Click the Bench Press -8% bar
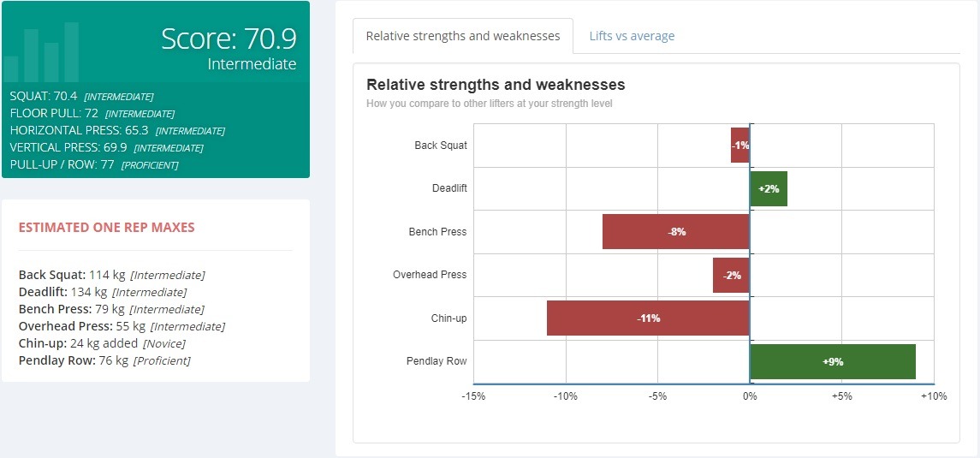 pyautogui.click(x=676, y=232)
